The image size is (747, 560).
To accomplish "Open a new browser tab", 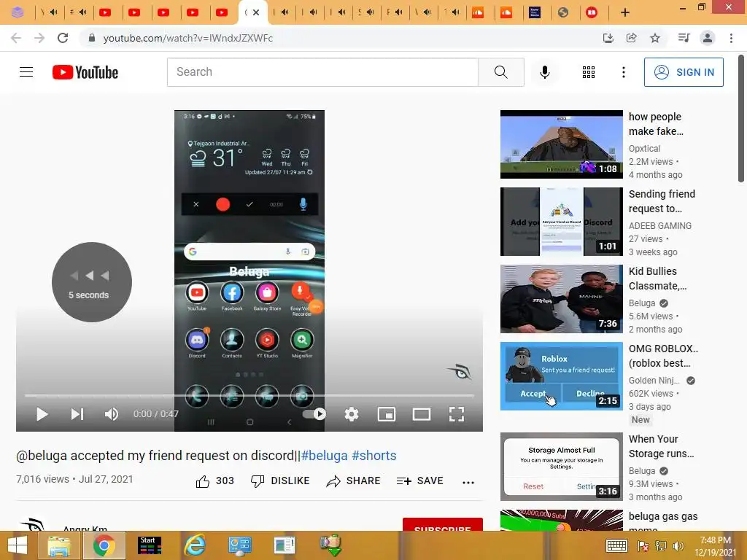I will pos(625,13).
